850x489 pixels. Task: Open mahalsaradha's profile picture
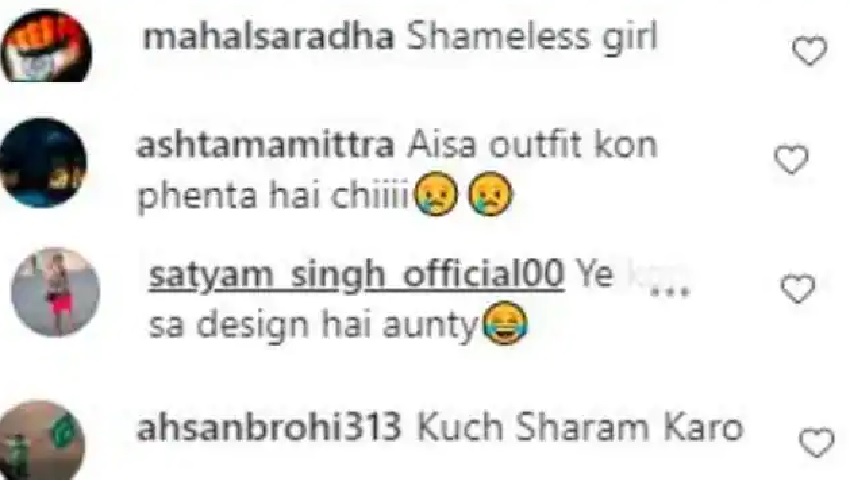[46, 48]
